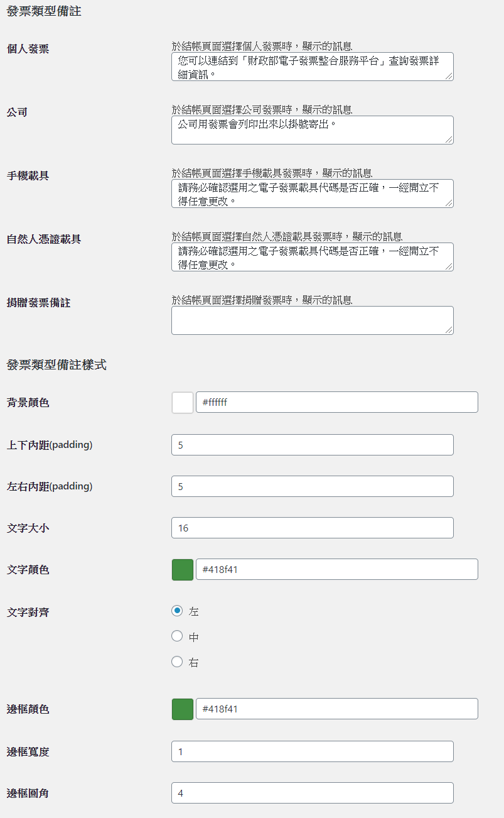The image size is (504, 818).
Task: Click the 左右內距(padding) input field
Action: coord(313,486)
